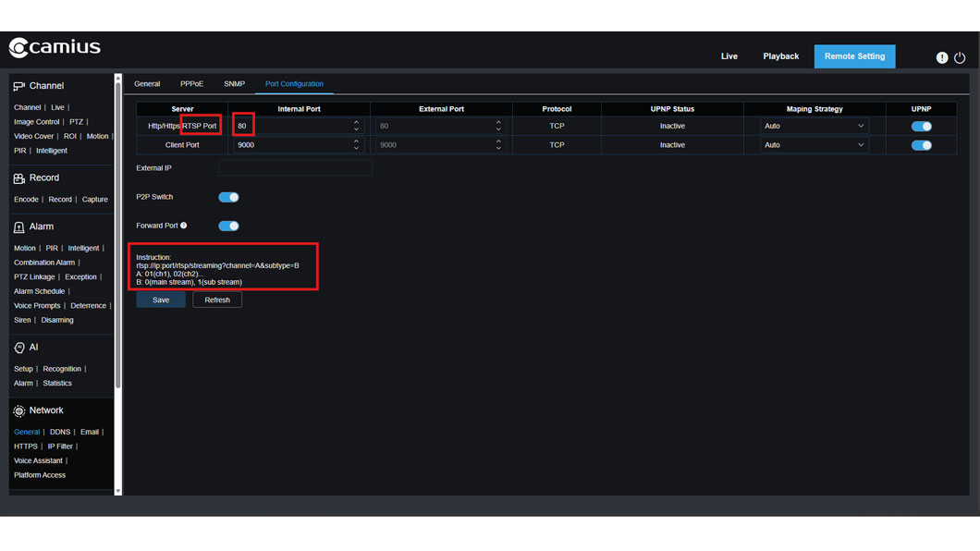Open Mapping Strategy dropdown for Client Port row

coord(815,144)
